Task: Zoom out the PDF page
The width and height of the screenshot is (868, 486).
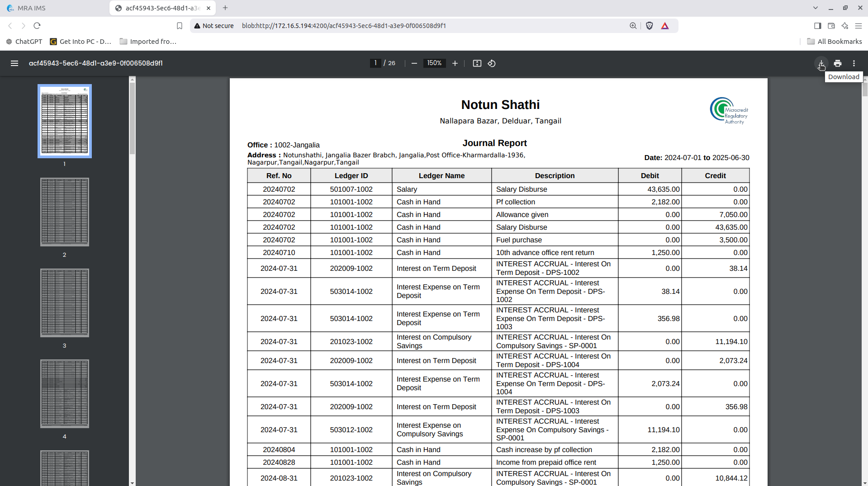Action: pos(414,63)
